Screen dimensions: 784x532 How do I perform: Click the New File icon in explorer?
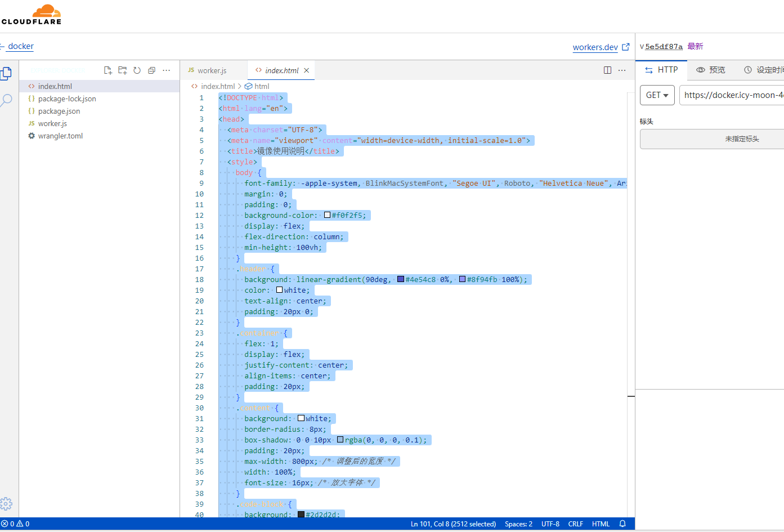(108, 70)
